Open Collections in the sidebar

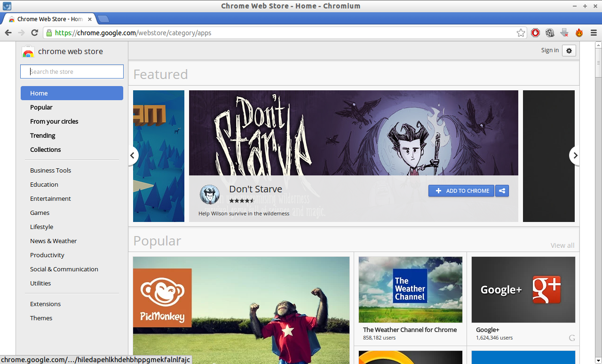pyautogui.click(x=46, y=150)
